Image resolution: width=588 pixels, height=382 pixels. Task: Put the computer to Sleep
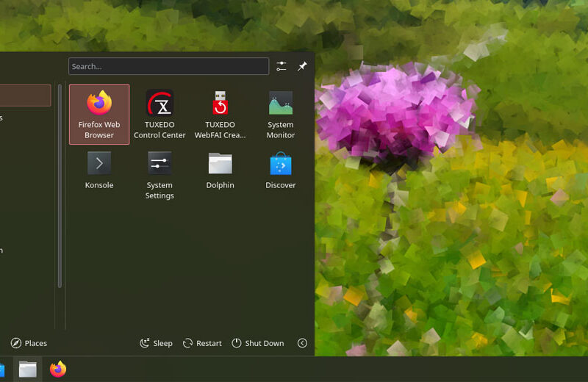156,343
